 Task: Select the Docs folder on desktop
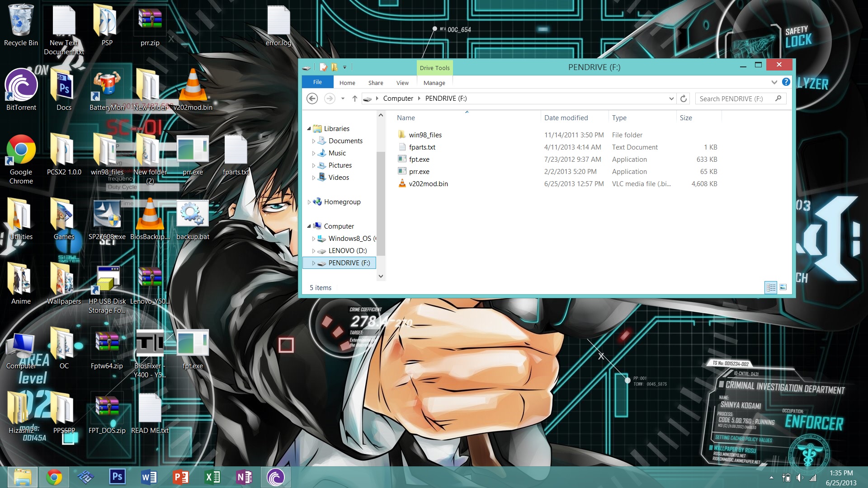(x=64, y=89)
